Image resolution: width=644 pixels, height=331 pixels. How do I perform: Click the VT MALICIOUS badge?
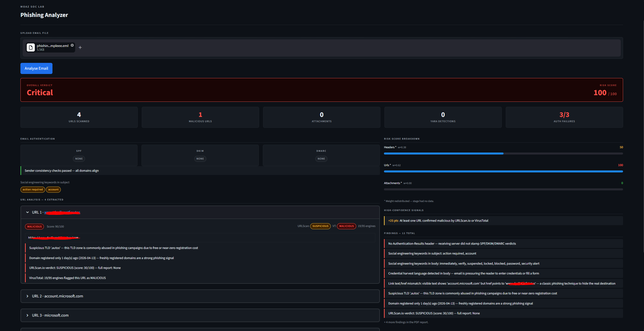click(346, 226)
